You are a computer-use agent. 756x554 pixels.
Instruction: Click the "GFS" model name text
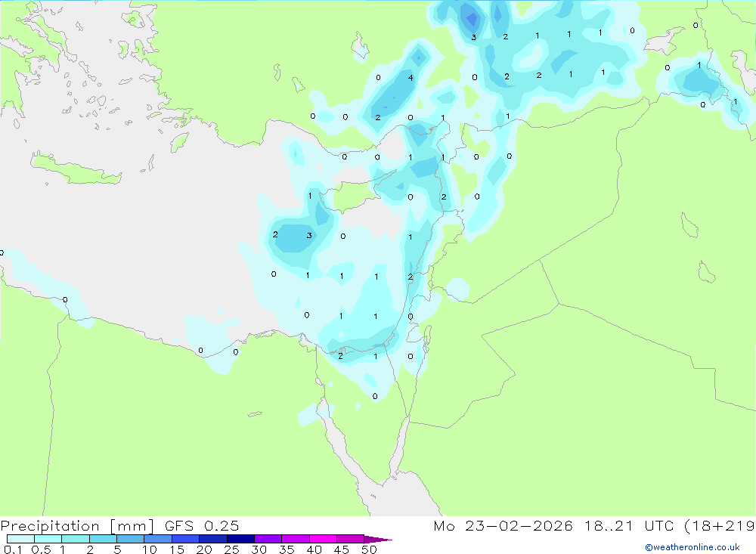tap(179, 525)
